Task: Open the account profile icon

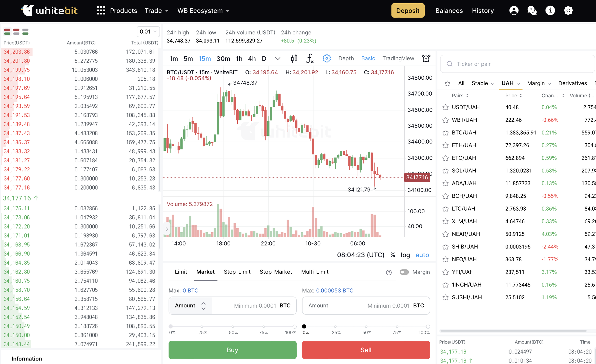Action: click(x=514, y=11)
